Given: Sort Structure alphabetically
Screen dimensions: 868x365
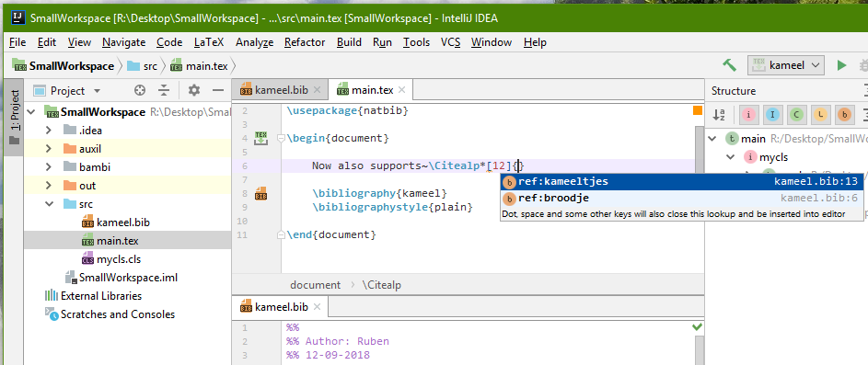Looking at the screenshot, I should coord(719,115).
